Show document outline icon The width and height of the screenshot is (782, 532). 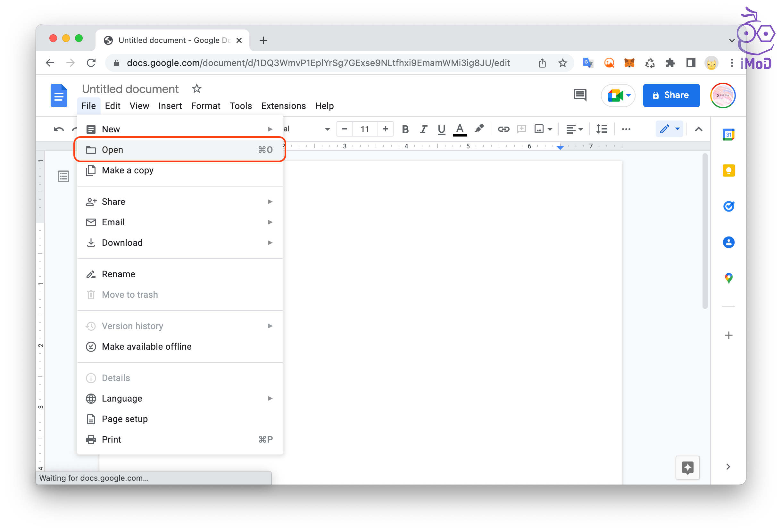pyautogui.click(x=63, y=176)
